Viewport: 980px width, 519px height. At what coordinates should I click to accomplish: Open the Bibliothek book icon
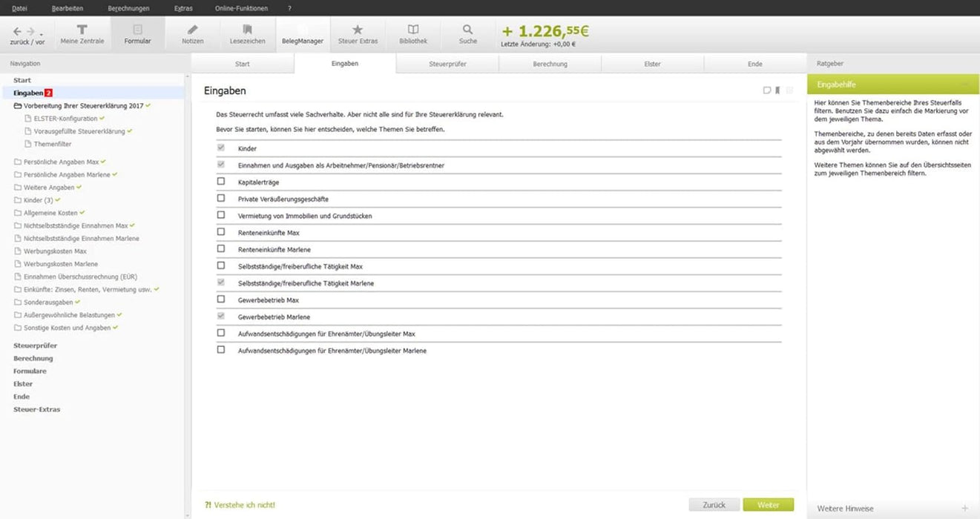(x=412, y=33)
